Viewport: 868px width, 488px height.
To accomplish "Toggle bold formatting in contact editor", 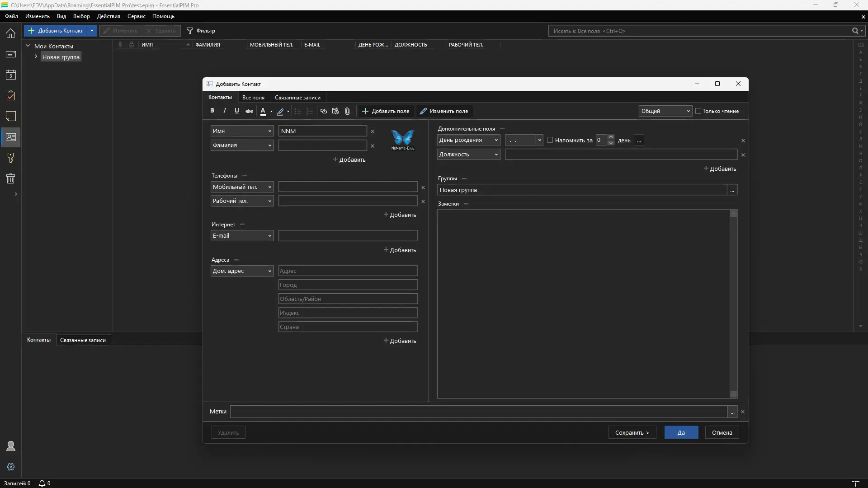I will 212,111.
